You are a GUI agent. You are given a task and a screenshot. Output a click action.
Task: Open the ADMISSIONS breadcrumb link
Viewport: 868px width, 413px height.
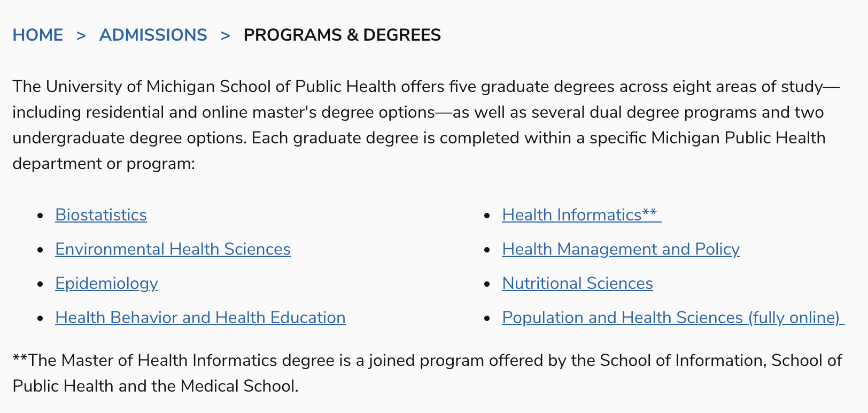(153, 35)
